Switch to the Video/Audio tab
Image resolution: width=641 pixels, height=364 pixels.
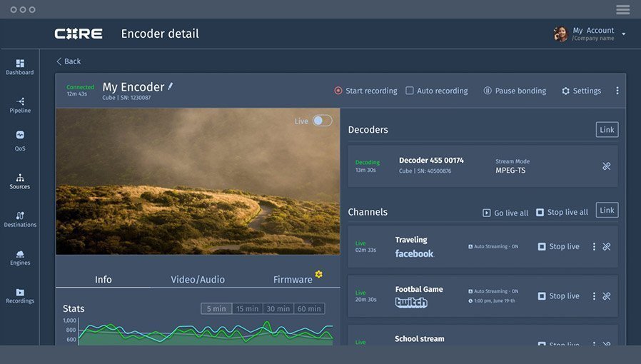(x=198, y=280)
